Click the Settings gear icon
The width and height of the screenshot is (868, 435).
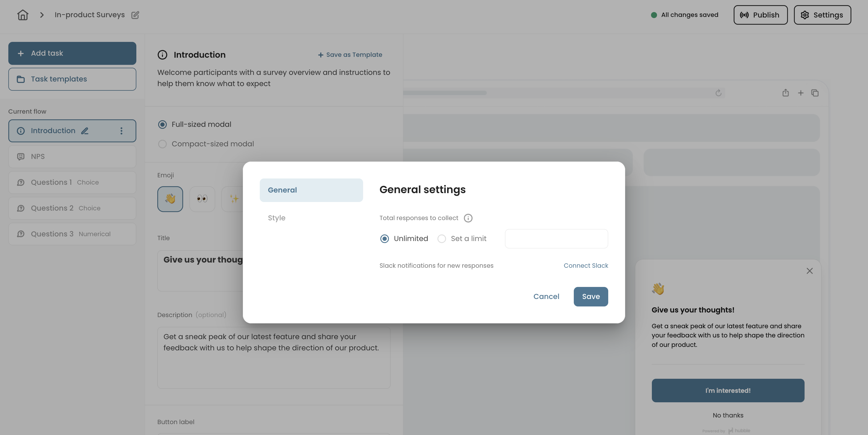(x=805, y=15)
